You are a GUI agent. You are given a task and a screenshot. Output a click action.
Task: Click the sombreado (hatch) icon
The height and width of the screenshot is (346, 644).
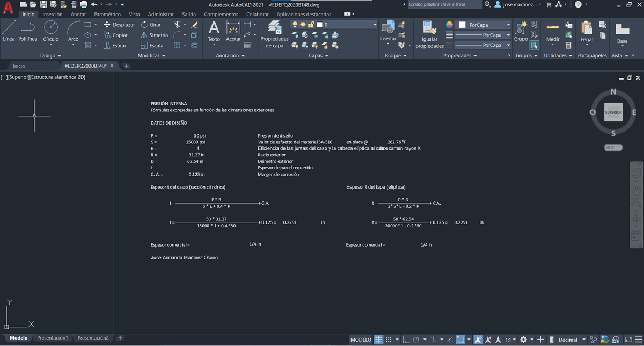pos(88,46)
